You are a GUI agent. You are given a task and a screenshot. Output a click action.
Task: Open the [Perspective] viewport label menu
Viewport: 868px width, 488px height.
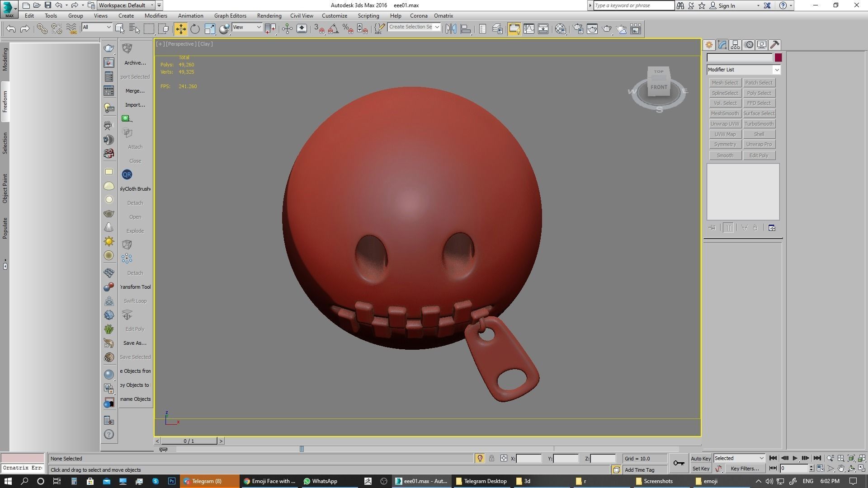click(x=181, y=44)
